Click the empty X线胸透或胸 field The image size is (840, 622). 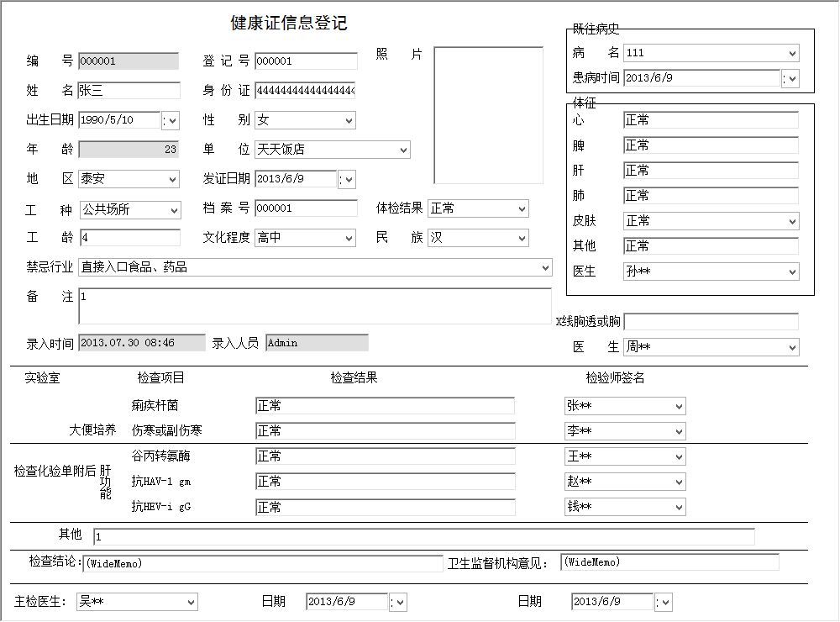point(711,322)
